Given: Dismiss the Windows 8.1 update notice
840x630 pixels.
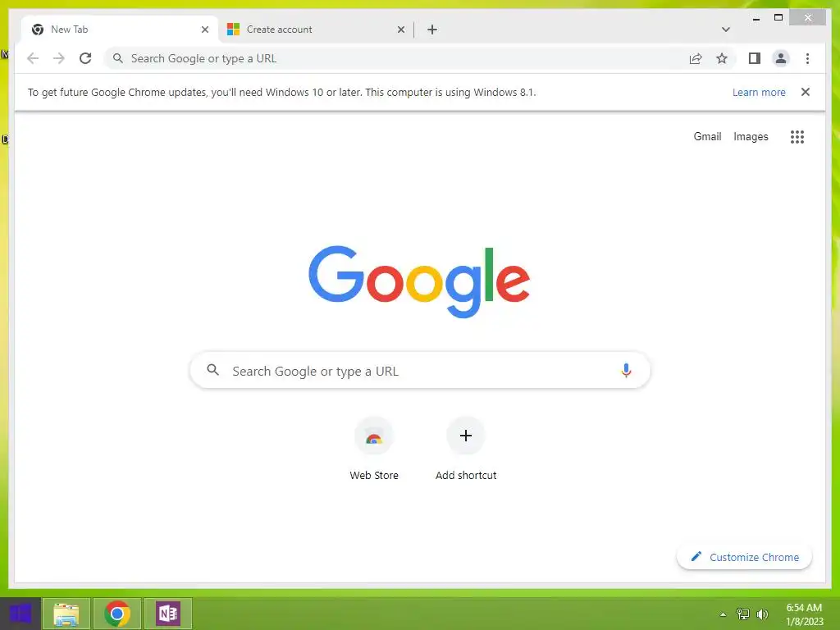Looking at the screenshot, I should tap(806, 92).
